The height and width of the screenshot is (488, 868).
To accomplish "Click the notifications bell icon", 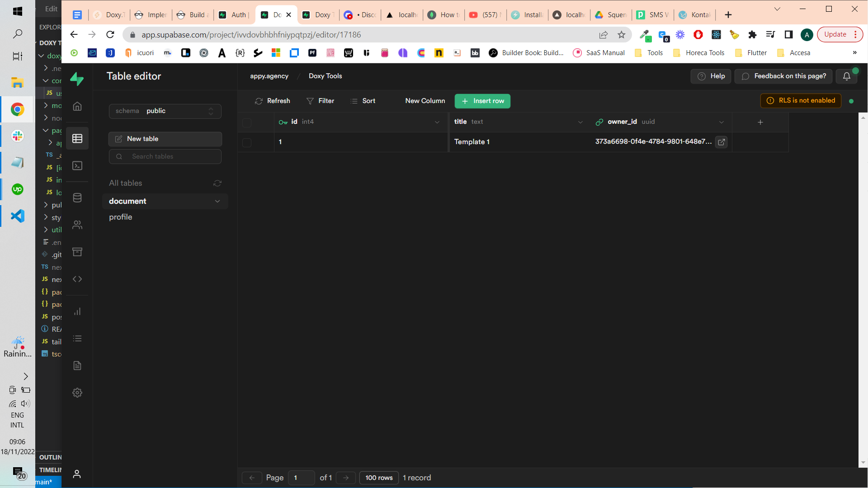I will click(x=846, y=76).
